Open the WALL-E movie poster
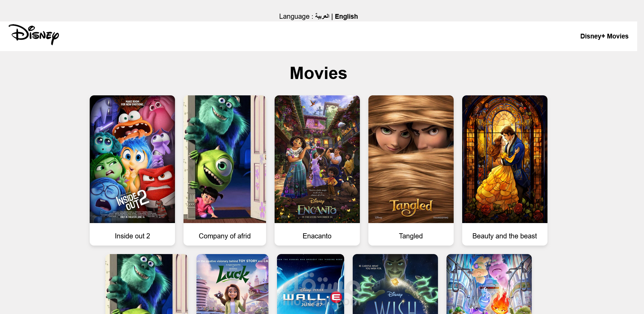The width and height of the screenshot is (644, 314). click(x=310, y=284)
